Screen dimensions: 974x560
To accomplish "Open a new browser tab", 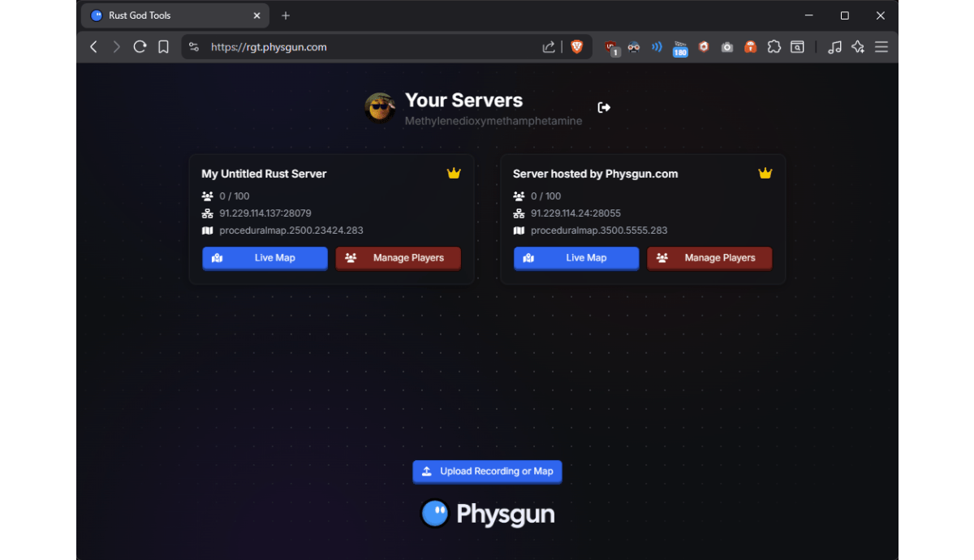I will click(286, 15).
